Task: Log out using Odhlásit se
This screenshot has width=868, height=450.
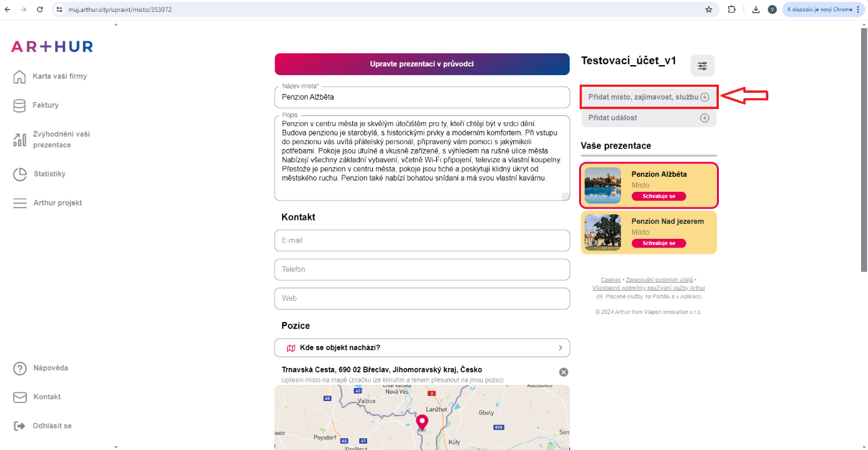Action: coord(52,426)
